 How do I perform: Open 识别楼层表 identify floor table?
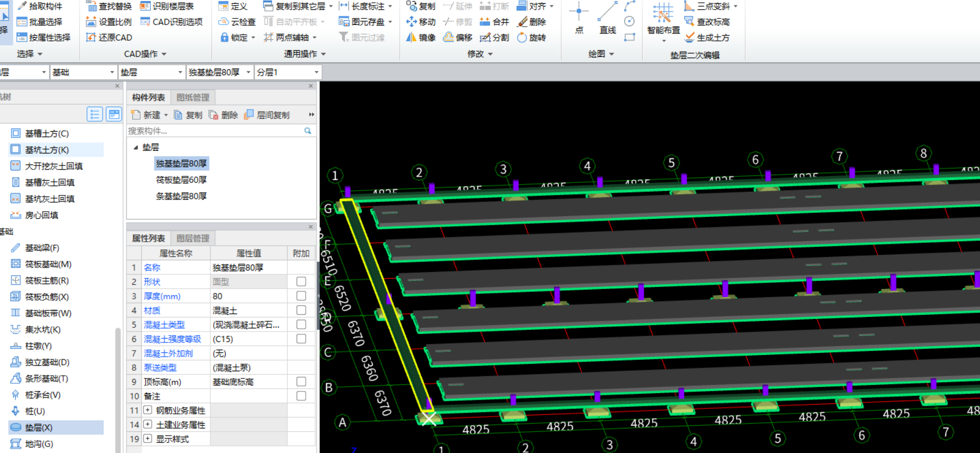167,6
